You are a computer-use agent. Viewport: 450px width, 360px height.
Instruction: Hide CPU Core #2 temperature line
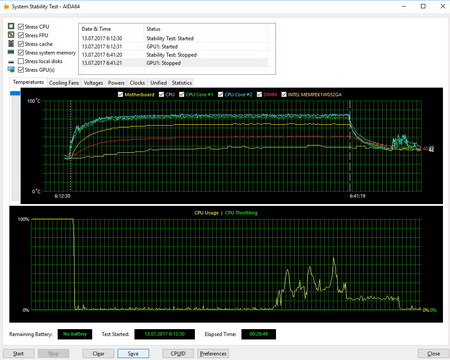(x=220, y=95)
